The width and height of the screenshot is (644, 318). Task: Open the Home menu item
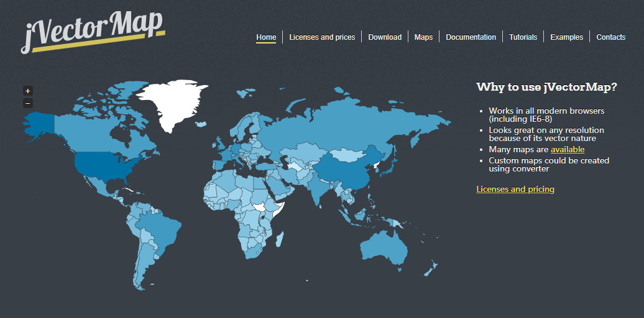(x=266, y=37)
